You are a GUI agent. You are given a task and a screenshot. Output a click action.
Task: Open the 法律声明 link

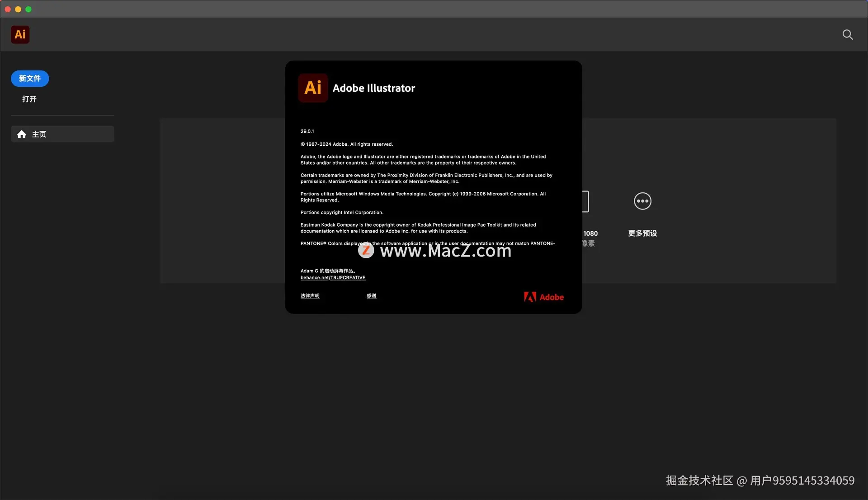310,296
